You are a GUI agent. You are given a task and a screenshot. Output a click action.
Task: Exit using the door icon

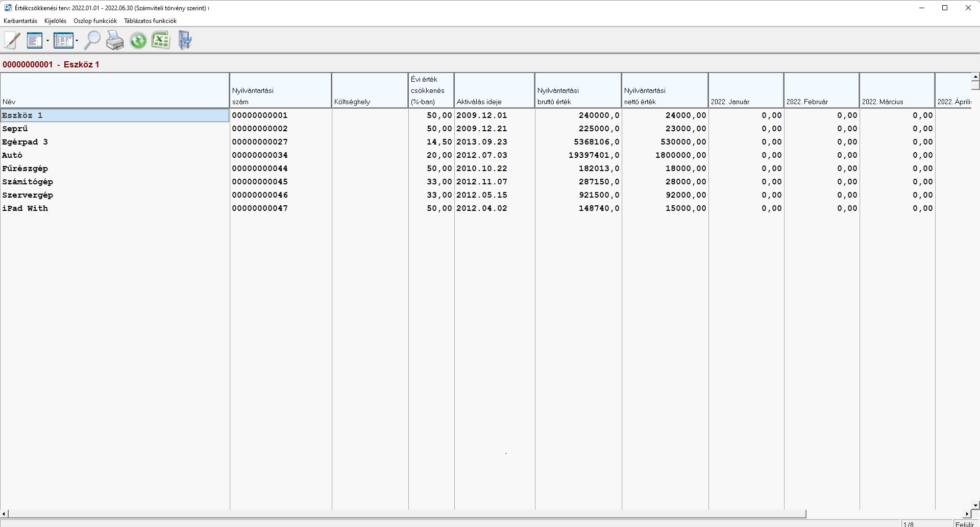185,40
